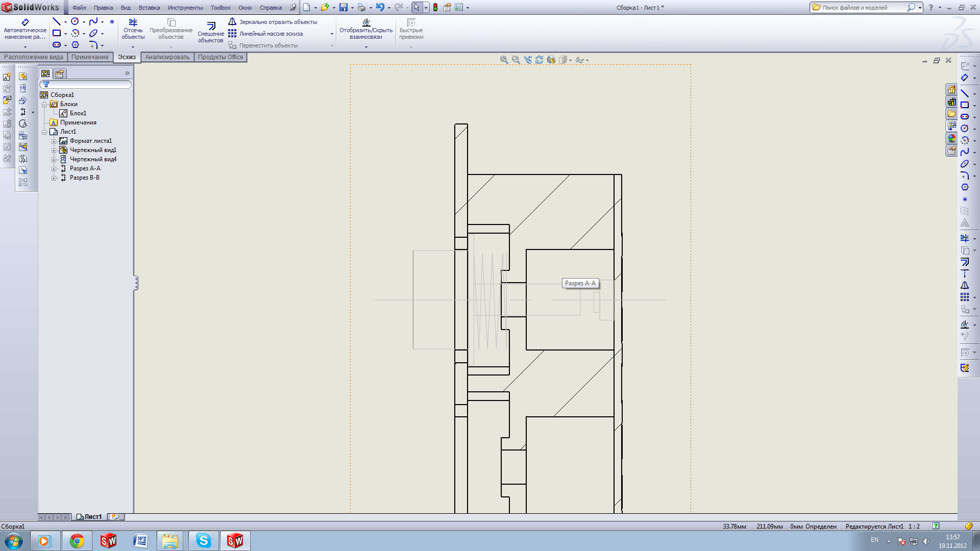Open the Инструменты menu
980x551 pixels.
pos(185,8)
